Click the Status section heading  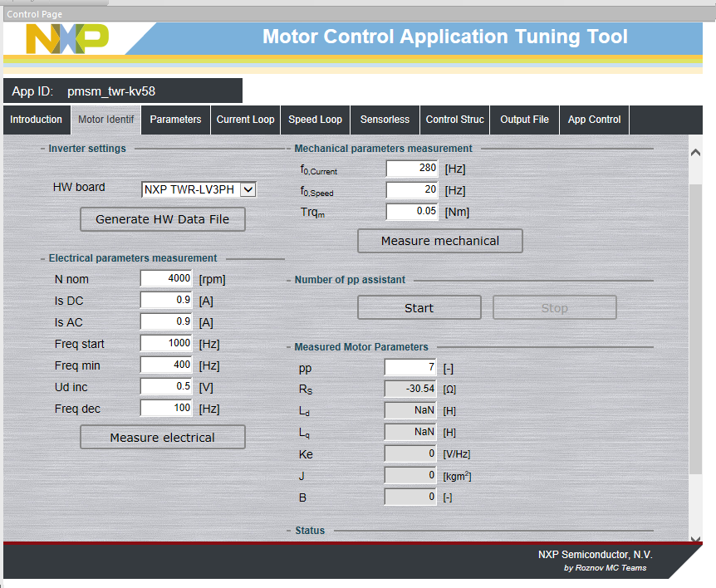310,531
